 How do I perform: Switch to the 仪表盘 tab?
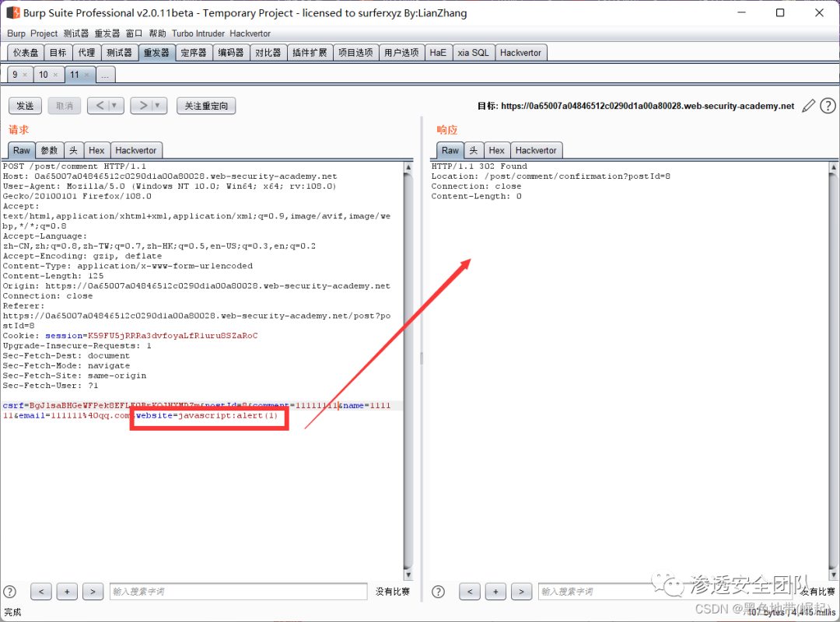[26, 53]
